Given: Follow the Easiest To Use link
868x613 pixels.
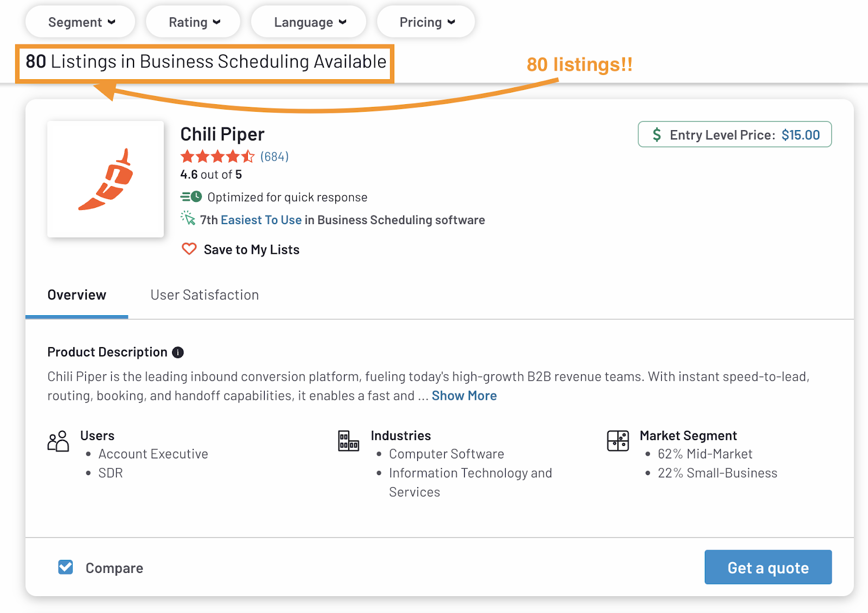Looking at the screenshot, I should point(261,220).
